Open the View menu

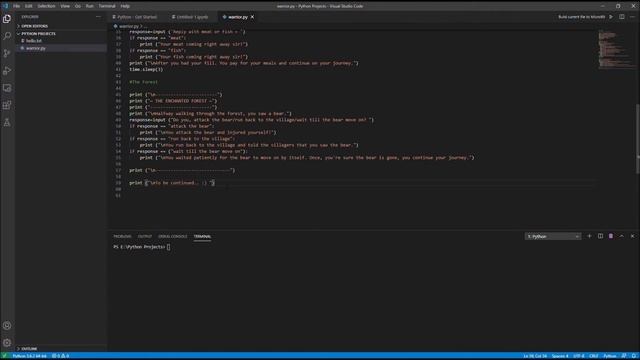click(65, 6)
